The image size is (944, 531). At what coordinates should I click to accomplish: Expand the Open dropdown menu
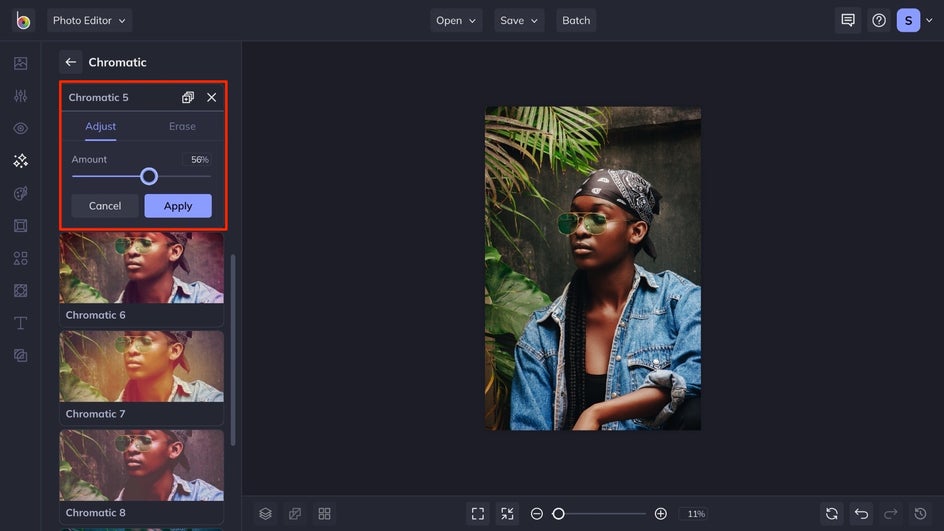456,20
